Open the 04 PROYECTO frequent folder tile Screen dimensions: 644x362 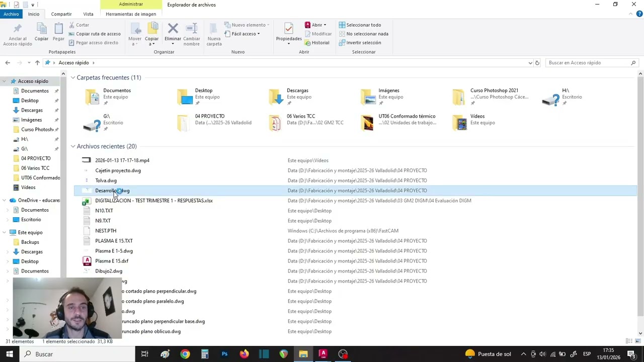click(x=215, y=123)
